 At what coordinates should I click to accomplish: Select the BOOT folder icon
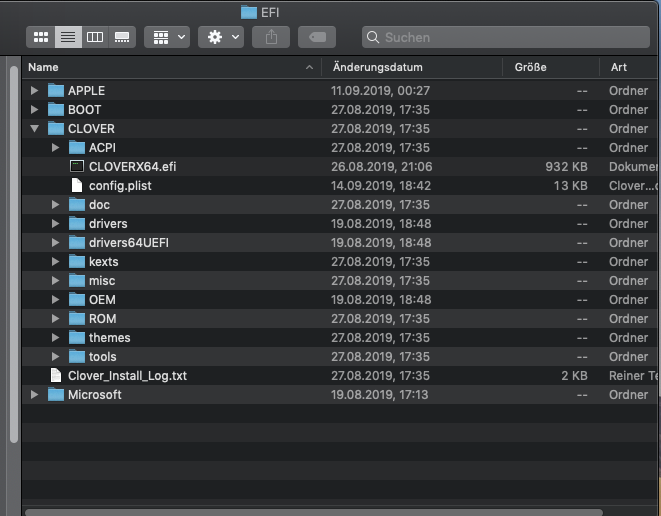click(x=56, y=110)
